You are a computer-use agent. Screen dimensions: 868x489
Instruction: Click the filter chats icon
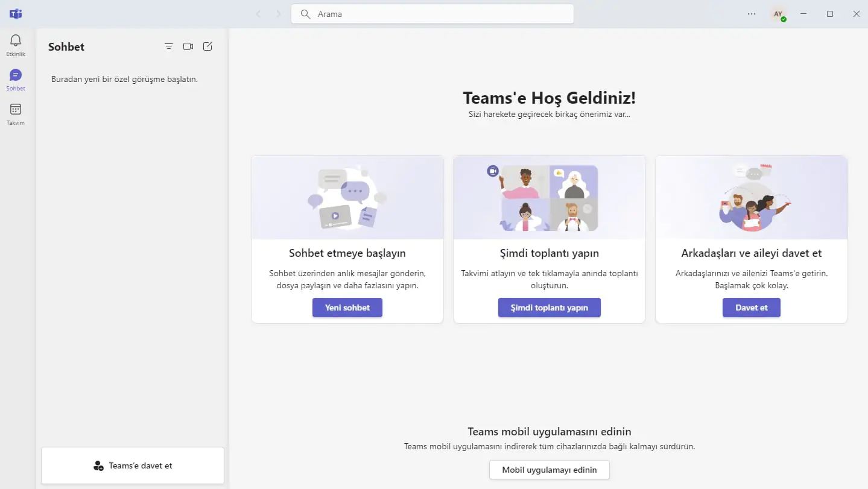click(169, 46)
